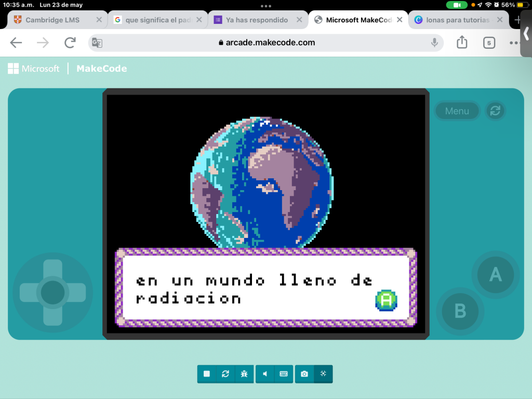Reload the page with the browser reload icon
532x399 pixels.
point(70,43)
